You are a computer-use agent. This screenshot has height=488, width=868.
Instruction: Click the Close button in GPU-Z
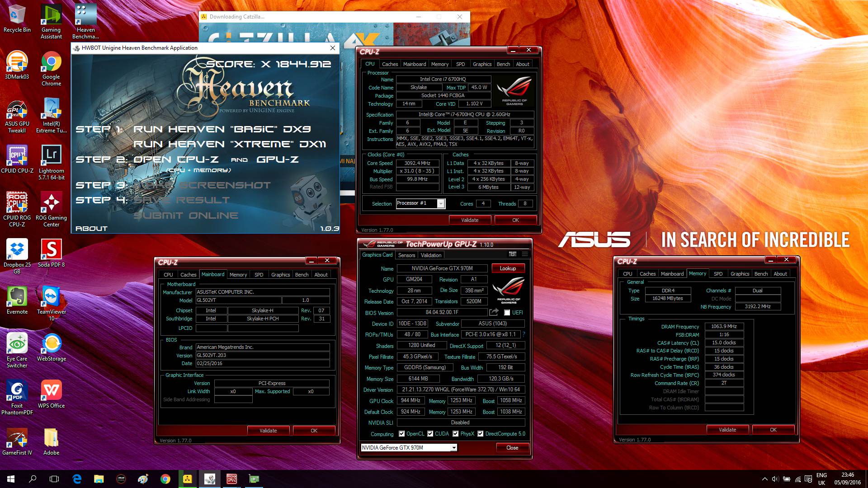pos(512,448)
